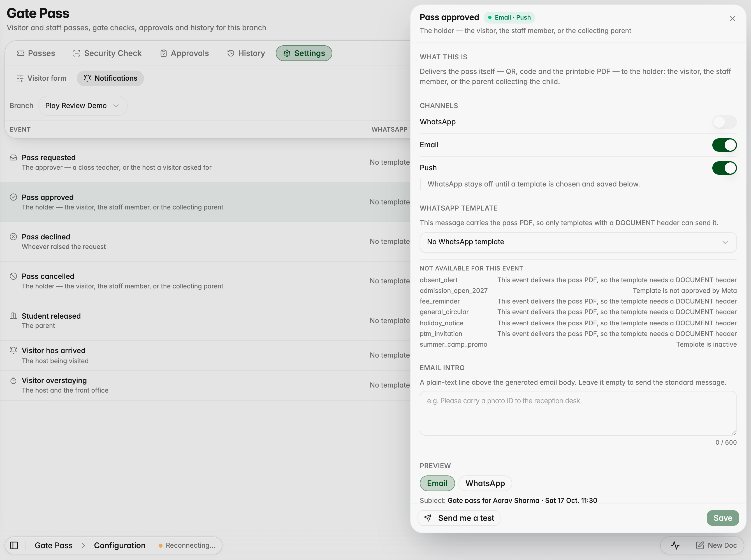Image resolution: width=751 pixels, height=560 pixels.
Task: Click the Visitor form sliders icon
Action: pyautogui.click(x=20, y=78)
